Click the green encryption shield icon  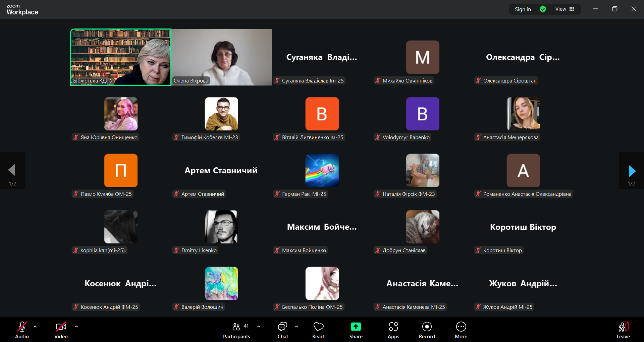(543, 9)
